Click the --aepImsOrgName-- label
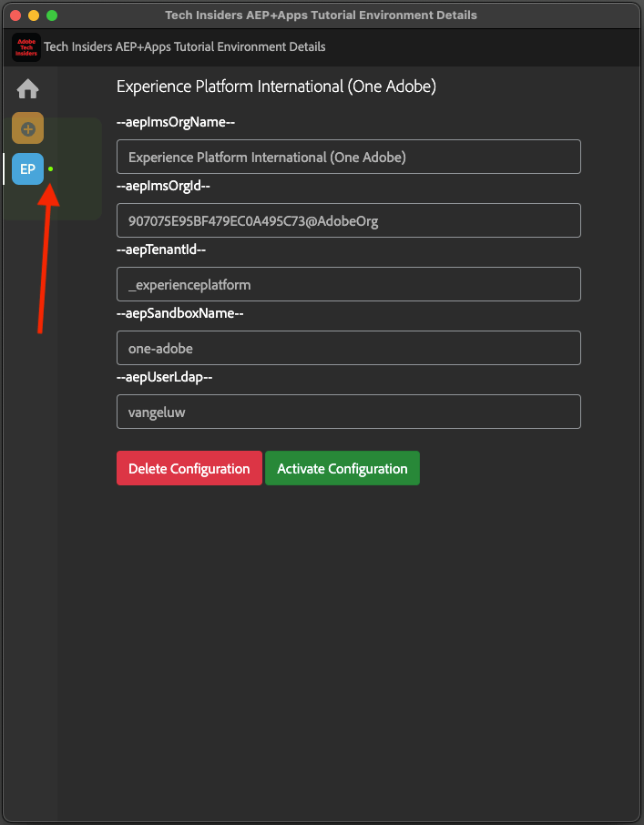Viewport: 644px width, 825px height. (176, 122)
